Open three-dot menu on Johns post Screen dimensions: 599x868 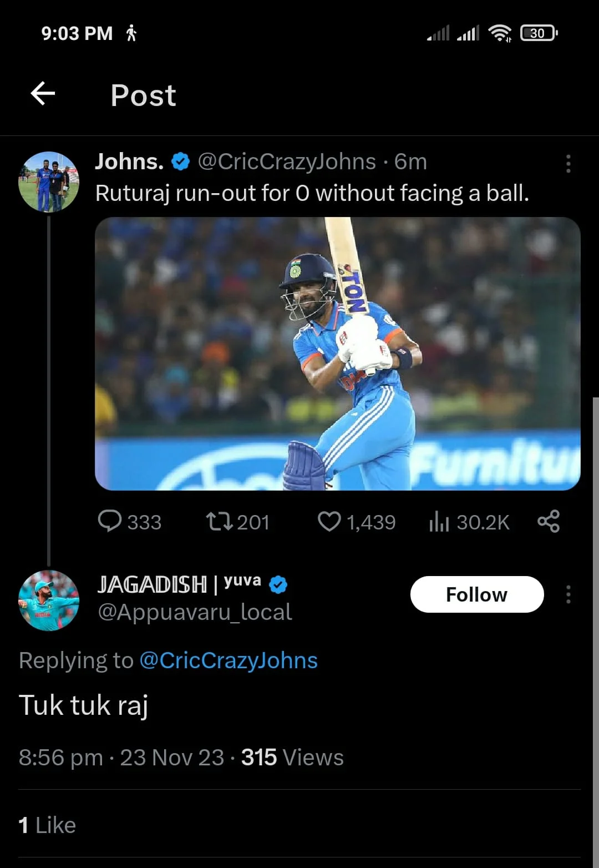pyautogui.click(x=568, y=164)
